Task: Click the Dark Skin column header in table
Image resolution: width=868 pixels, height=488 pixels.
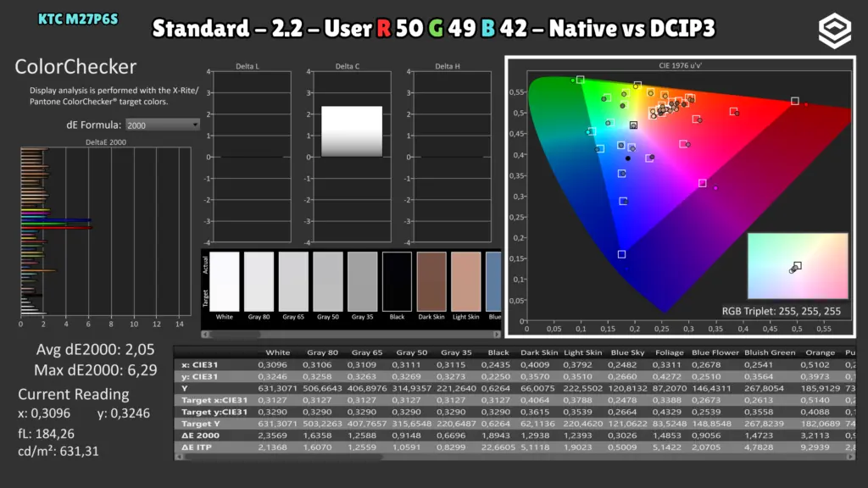Action: 538,352
